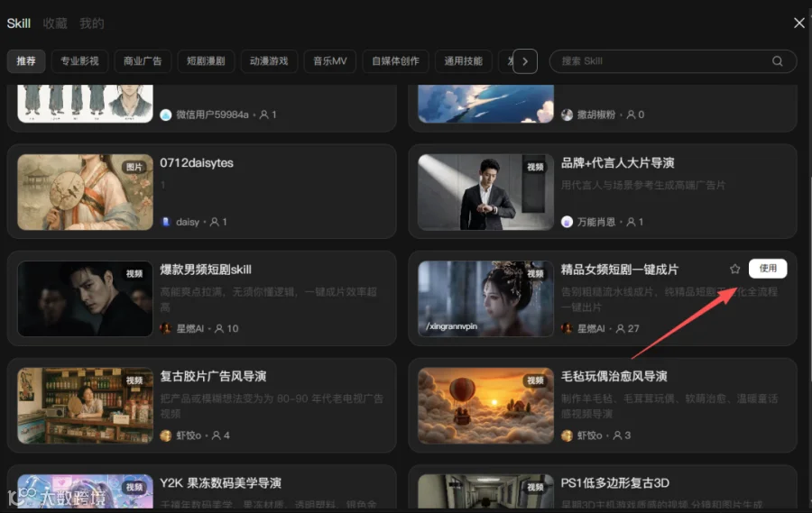
Task: Open the 0712daisytes thumbnail image
Action: [86, 192]
